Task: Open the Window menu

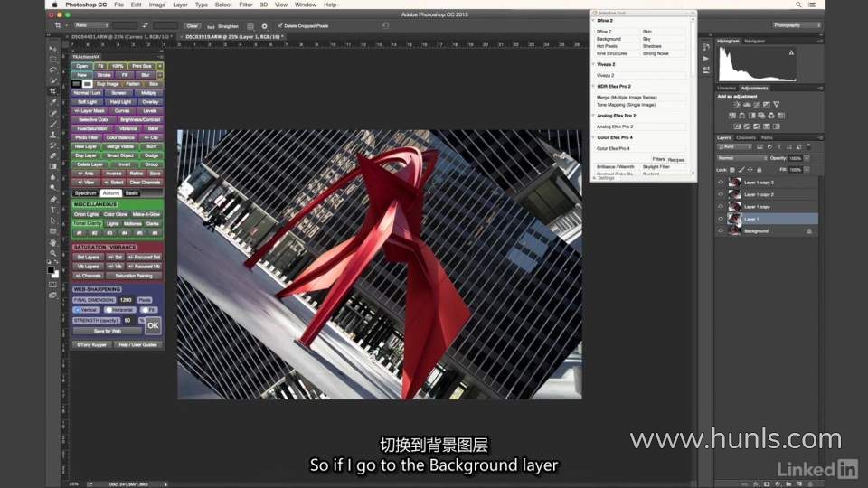Action: tap(305, 5)
